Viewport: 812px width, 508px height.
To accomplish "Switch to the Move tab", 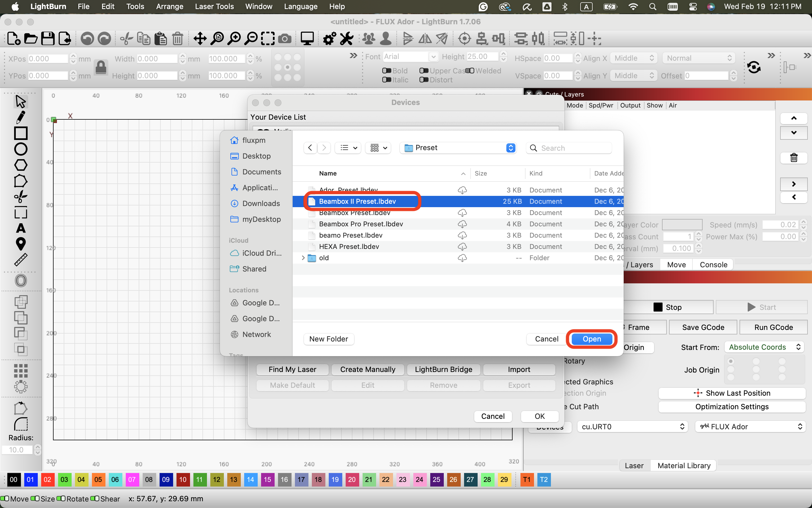I will (676, 264).
